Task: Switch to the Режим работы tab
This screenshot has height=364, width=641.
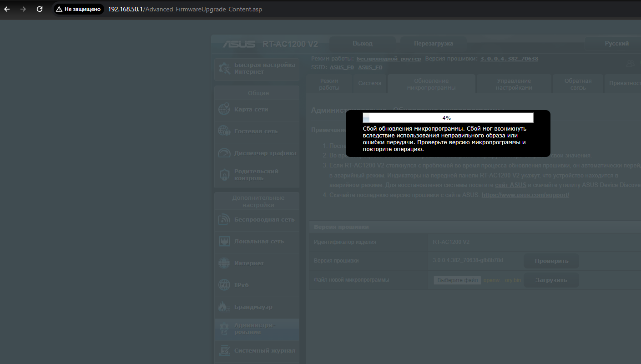Action: tap(329, 84)
